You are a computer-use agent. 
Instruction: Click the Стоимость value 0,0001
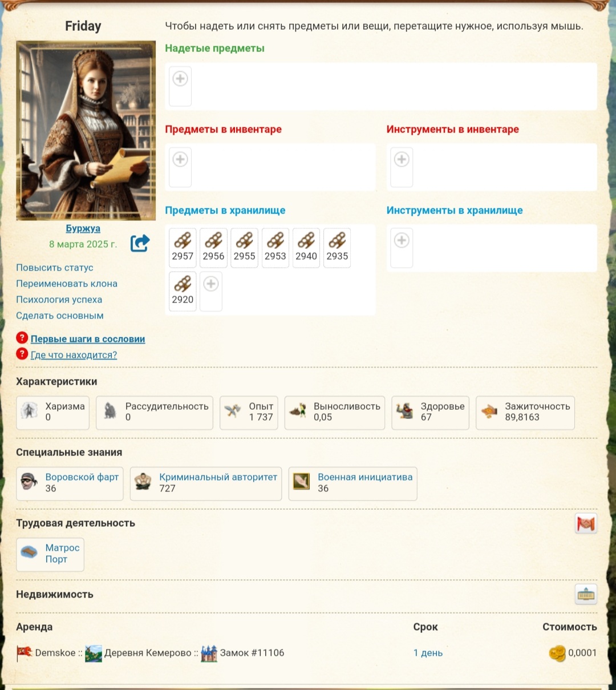pos(582,653)
